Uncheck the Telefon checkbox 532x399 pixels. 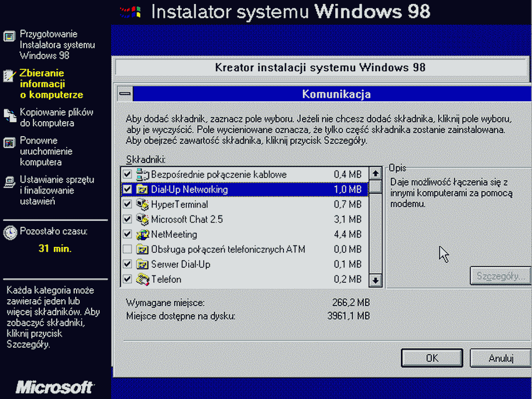click(127, 279)
